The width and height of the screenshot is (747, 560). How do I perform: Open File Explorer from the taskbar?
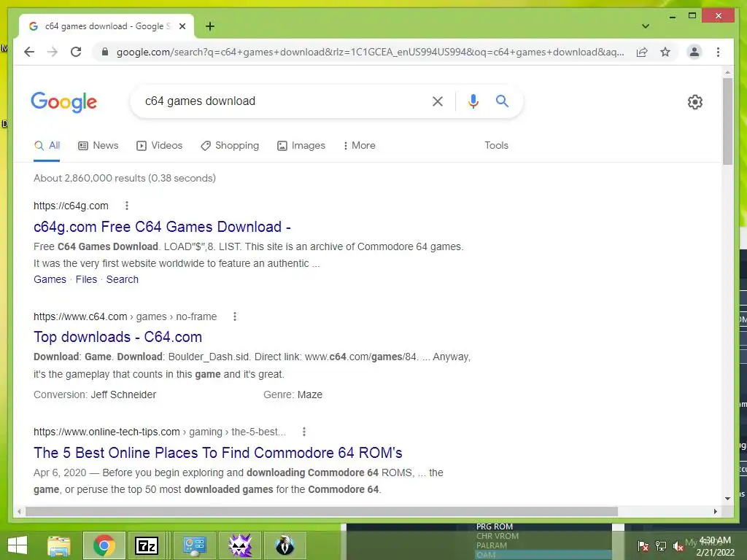(58, 545)
